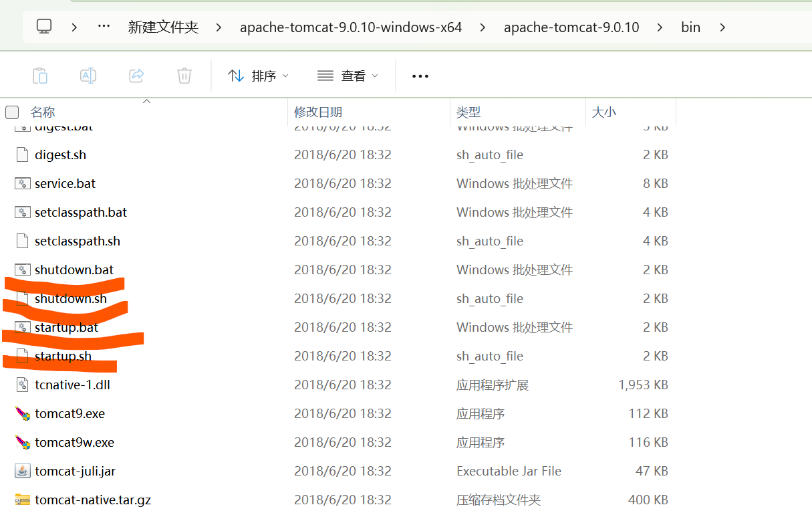Sort by the 名称 column header

43,112
